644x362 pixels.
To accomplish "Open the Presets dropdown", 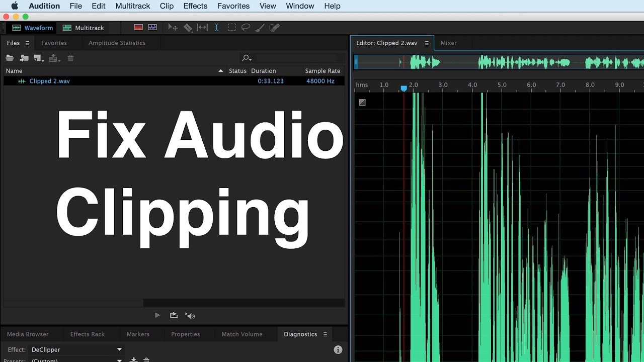I will (x=76, y=360).
